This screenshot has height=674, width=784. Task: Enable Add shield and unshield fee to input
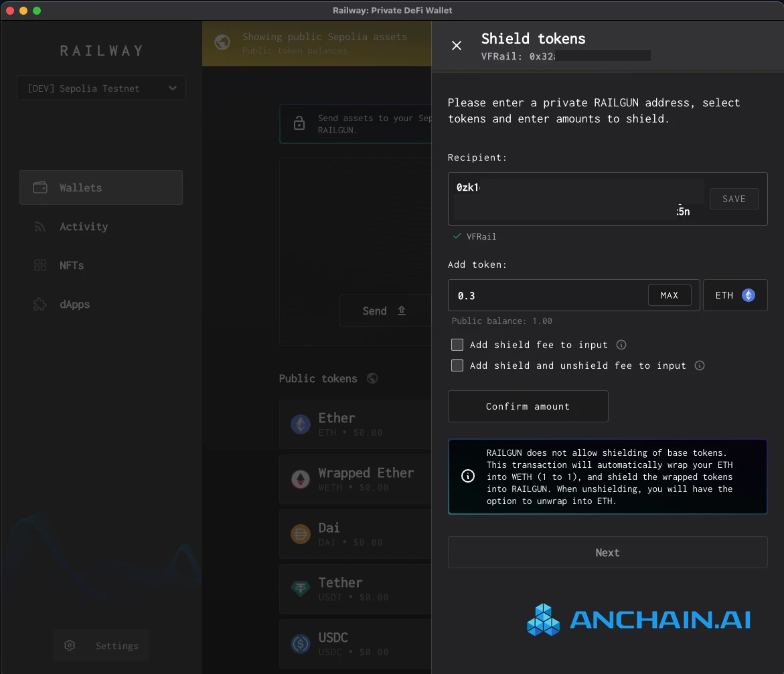tap(457, 365)
